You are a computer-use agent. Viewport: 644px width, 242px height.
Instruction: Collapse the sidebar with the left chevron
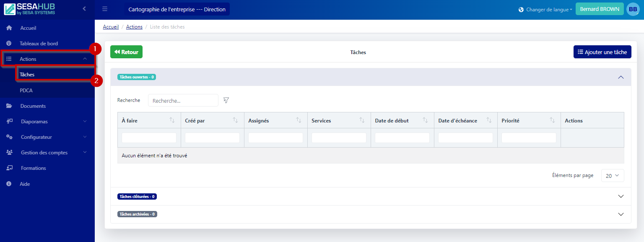[84, 9]
